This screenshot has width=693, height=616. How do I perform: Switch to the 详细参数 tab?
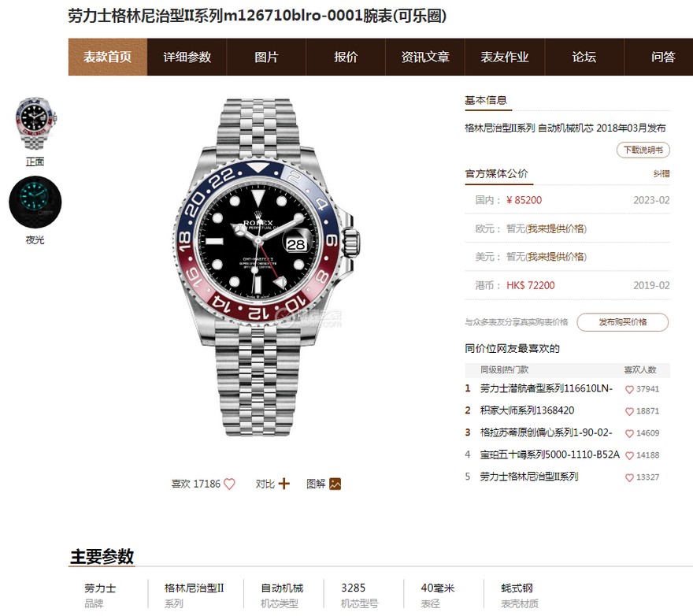[x=187, y=57]
